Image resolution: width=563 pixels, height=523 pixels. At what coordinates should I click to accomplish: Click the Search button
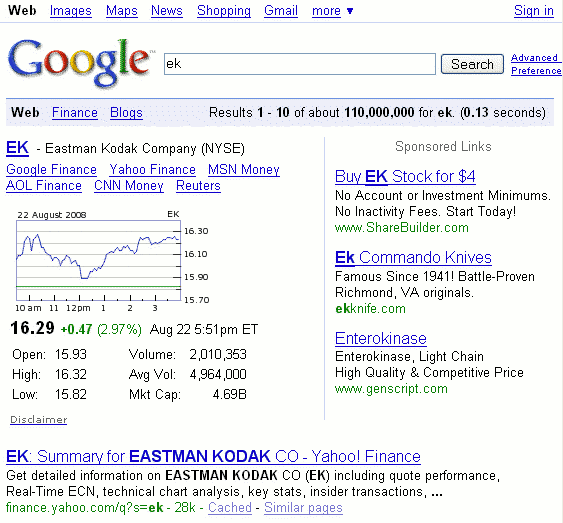pos(472,64)
